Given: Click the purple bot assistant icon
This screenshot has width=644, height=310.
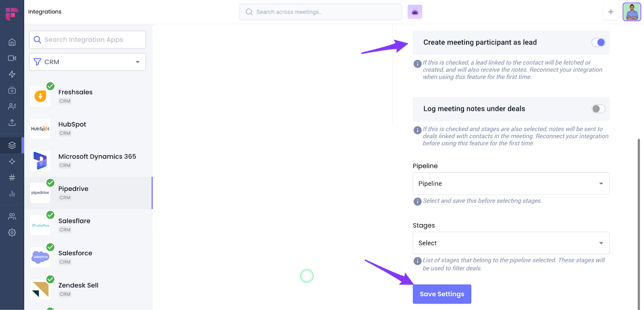Looking at the screenshot, I should click(415, 12).
